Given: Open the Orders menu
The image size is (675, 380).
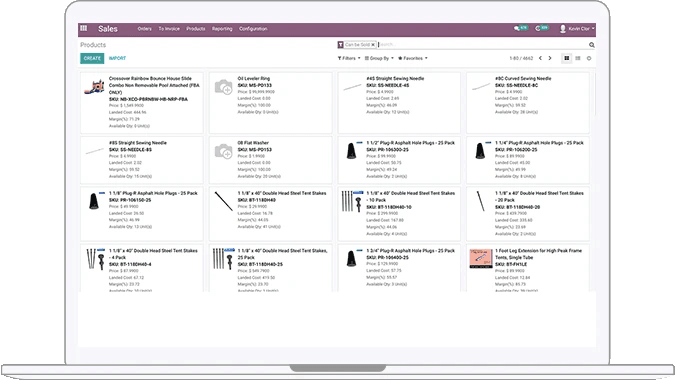Looking at the screenshot, I should click(145, 29).
